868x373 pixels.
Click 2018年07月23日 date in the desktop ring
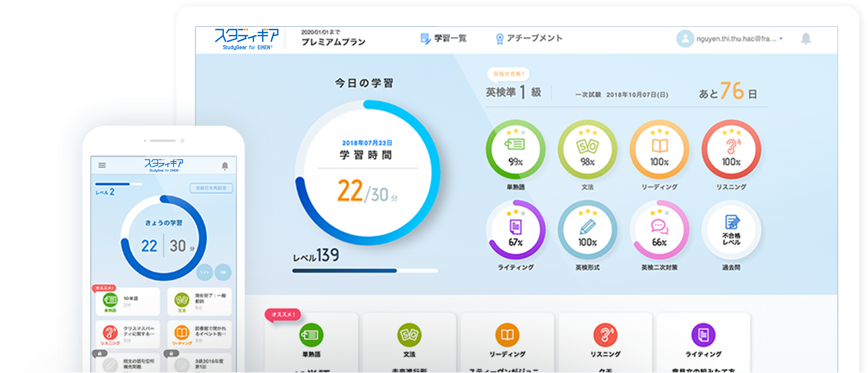(x=367, y=143)
